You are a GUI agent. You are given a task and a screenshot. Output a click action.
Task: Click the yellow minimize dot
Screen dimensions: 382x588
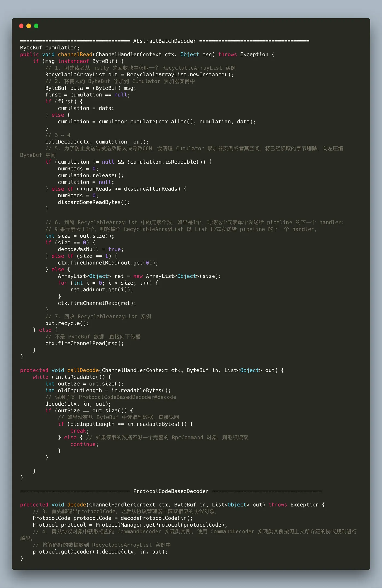29,26
